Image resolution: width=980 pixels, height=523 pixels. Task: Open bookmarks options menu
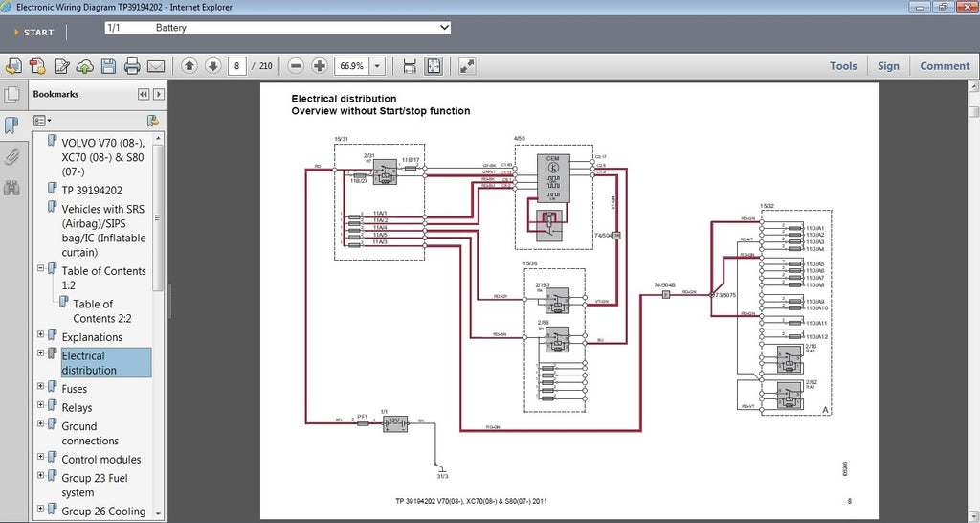[42, 120]
